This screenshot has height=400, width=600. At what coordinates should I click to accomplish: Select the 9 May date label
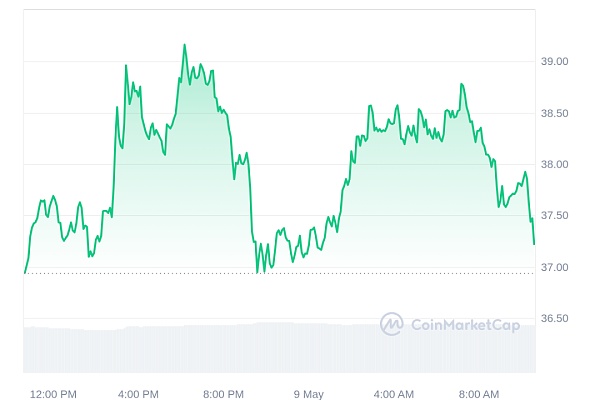[309, 394]
